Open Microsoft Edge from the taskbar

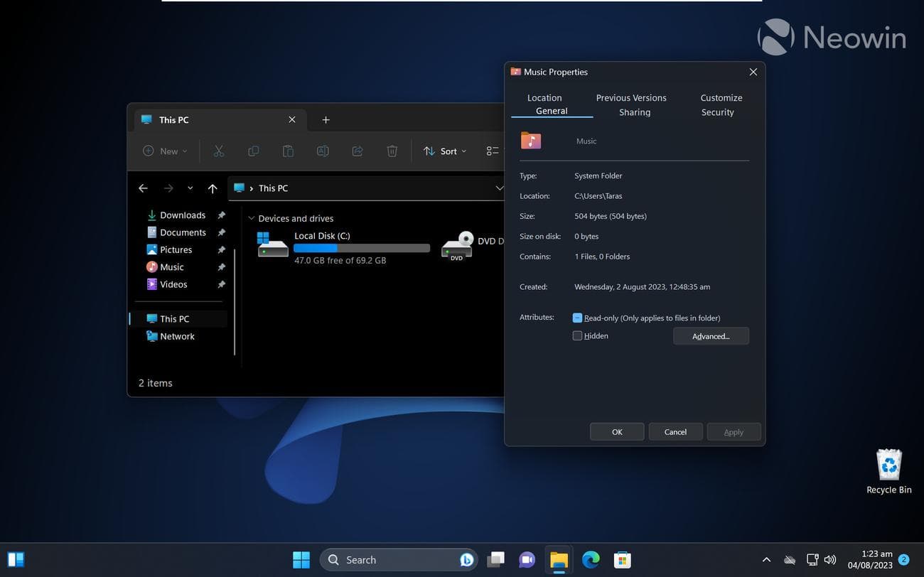591,560
